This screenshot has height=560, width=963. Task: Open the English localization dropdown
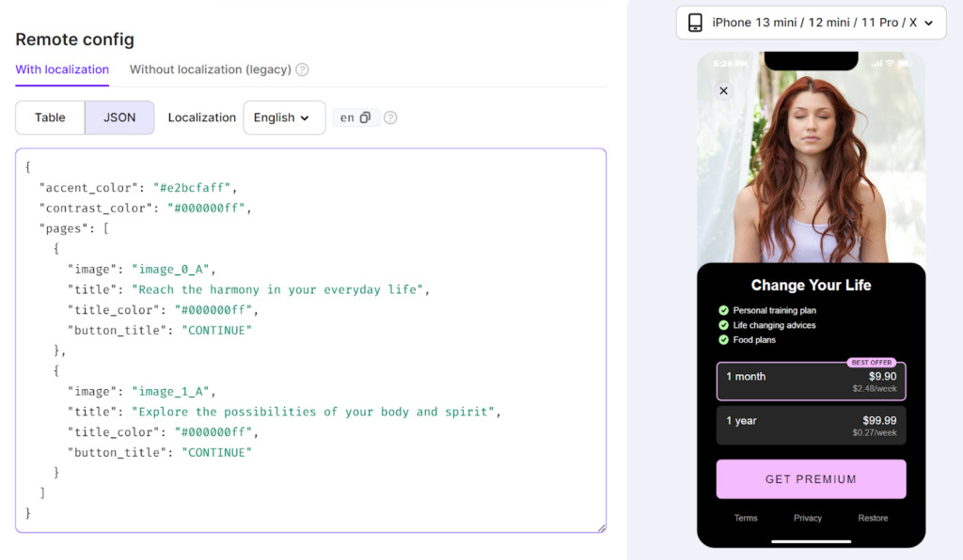[x=284, y=117]
